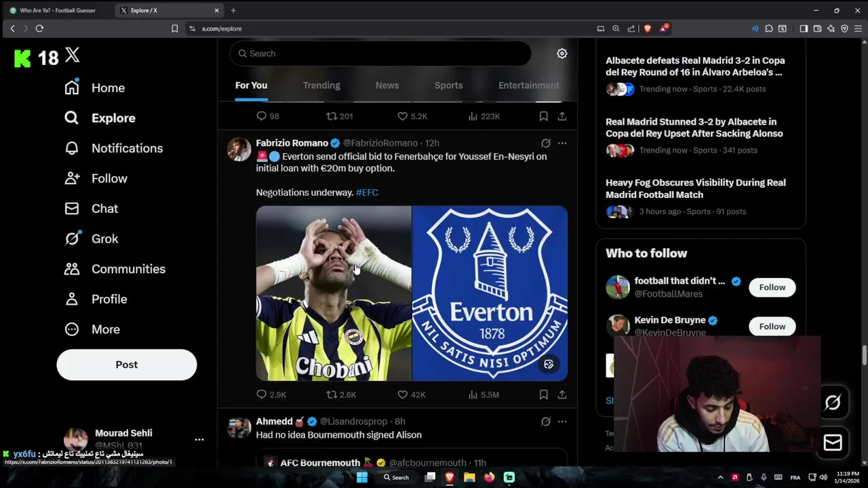Open Grok actions on Fabrizio Romano's post
Viewport: 868px width, 488px height.
tap(545, 143)
